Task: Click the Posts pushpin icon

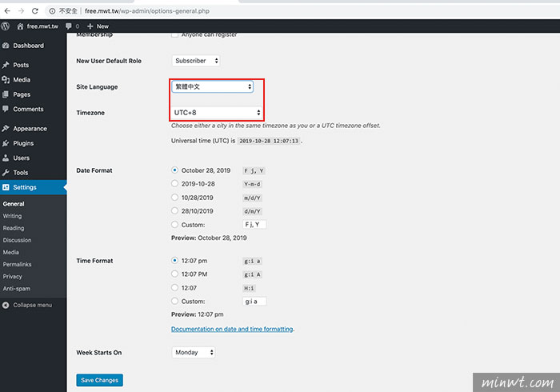Action: point(6,65)
